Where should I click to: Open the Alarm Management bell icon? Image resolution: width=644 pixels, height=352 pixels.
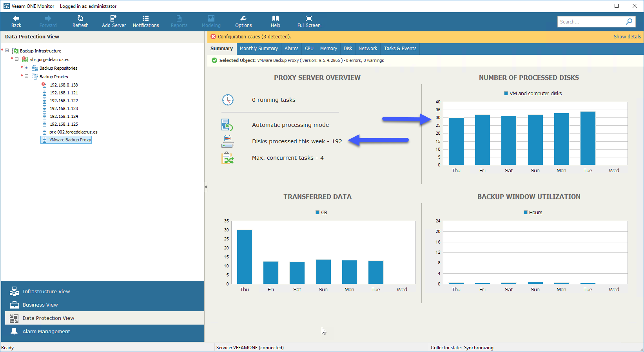tap(14, 331)
